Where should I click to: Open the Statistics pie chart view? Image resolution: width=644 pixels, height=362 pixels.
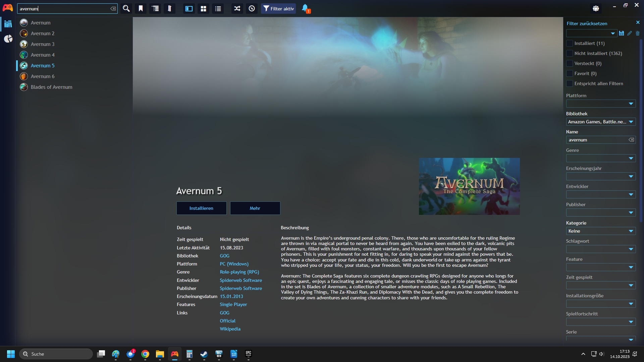point(8,39)
